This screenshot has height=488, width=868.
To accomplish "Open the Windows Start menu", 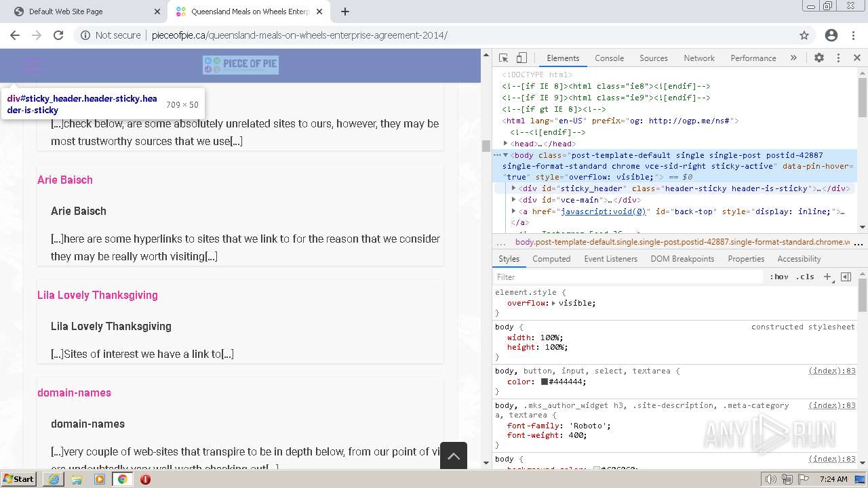I will coord(18,479).
